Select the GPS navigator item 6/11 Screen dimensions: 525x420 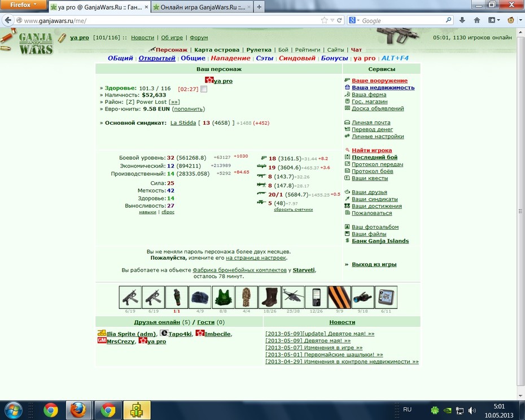(386, 297)
